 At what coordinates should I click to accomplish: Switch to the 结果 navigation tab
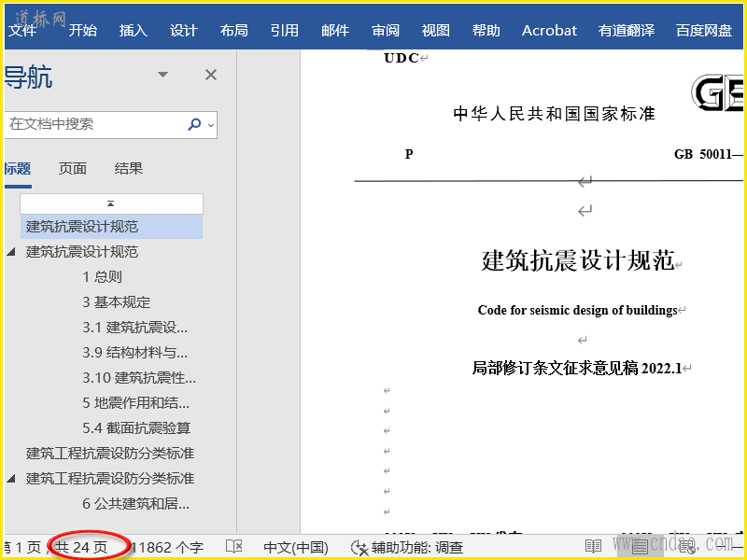point(129,169)
